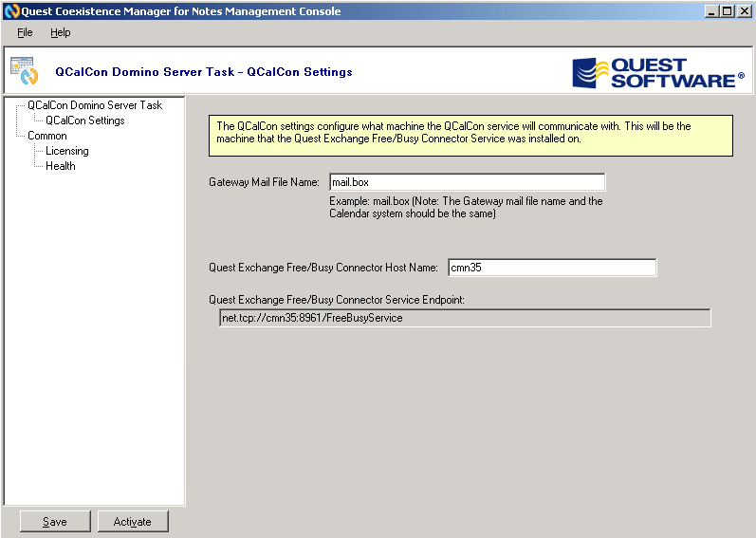
Task: Open the Help menu
Action: (x=61, y=33)
